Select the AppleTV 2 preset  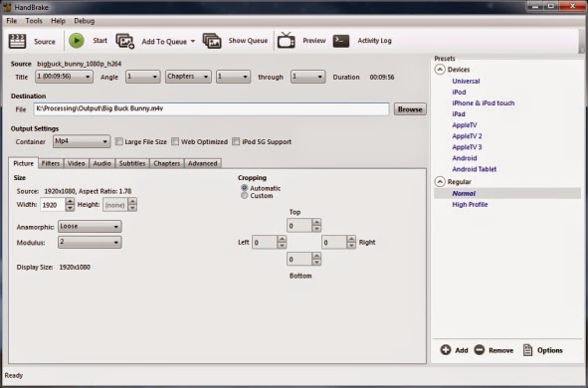pos(467,136)
